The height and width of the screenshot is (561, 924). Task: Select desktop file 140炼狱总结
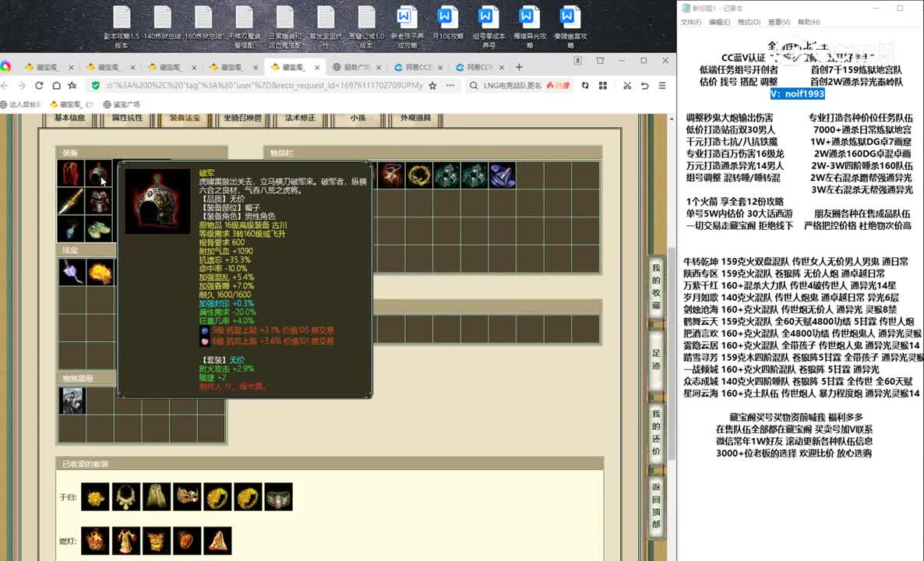coord(162,27)
